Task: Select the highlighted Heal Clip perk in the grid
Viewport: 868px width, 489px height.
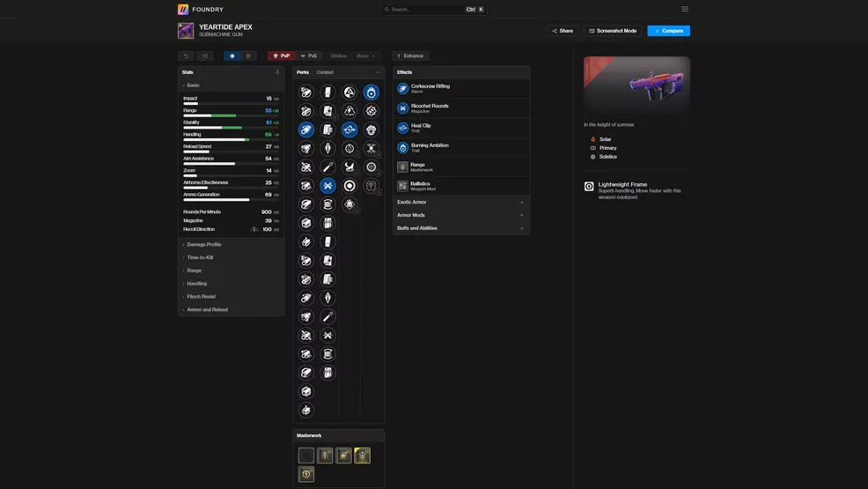Action: [349, 130]
